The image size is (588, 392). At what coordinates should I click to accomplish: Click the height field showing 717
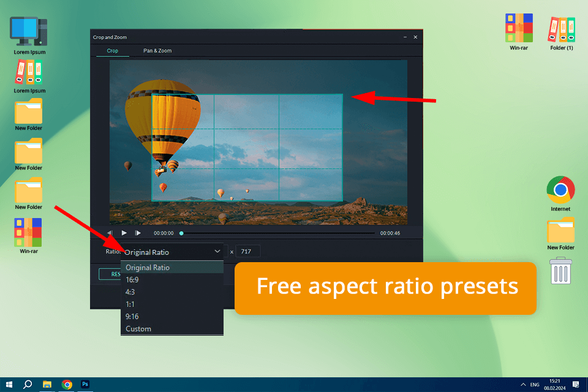[x=248, y=251]
